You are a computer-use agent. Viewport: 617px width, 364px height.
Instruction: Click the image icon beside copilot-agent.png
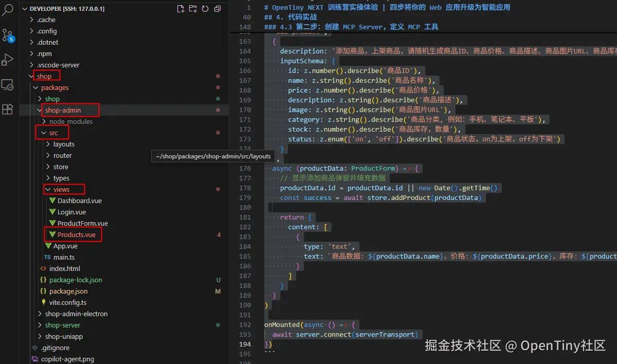tap(35, 359)
